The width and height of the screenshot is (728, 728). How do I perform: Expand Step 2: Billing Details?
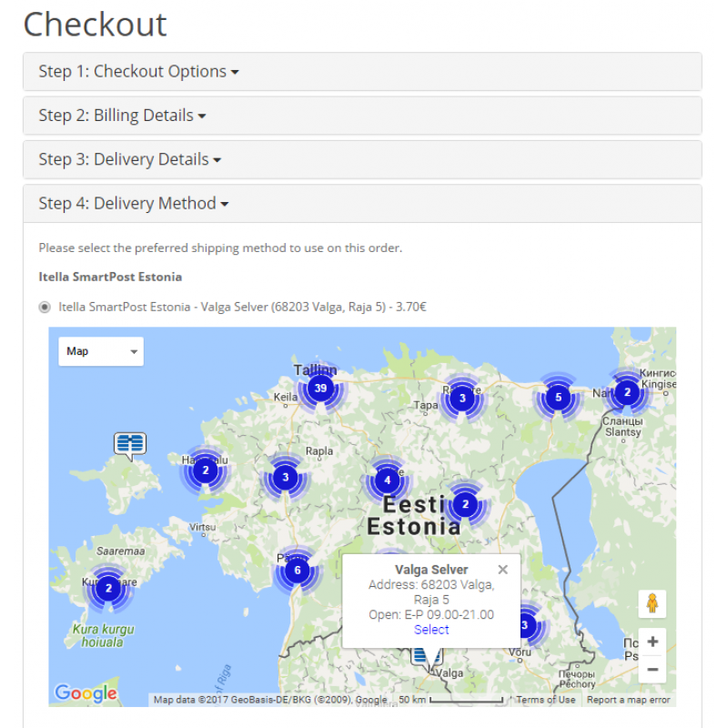[x=362, y=116]
